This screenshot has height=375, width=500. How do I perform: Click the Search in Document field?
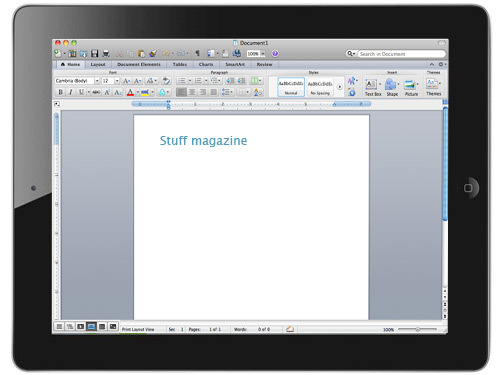(x=401, y=54)
